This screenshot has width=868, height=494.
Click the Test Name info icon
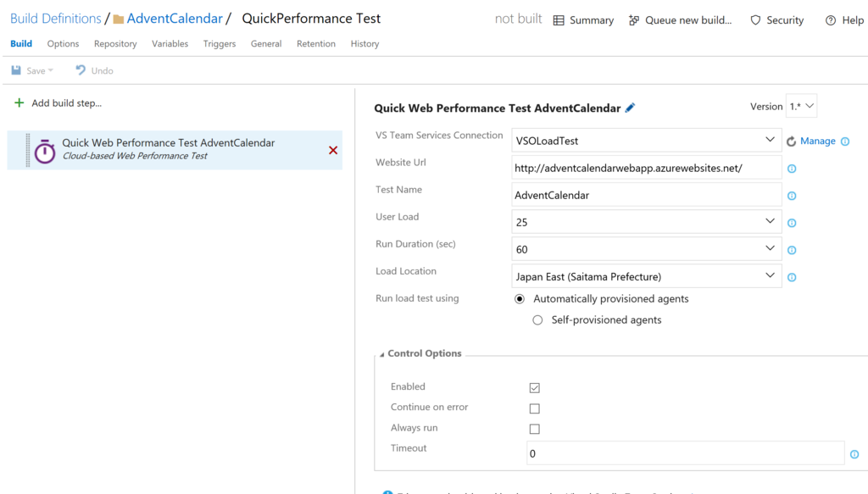click(x=792, y=196)
